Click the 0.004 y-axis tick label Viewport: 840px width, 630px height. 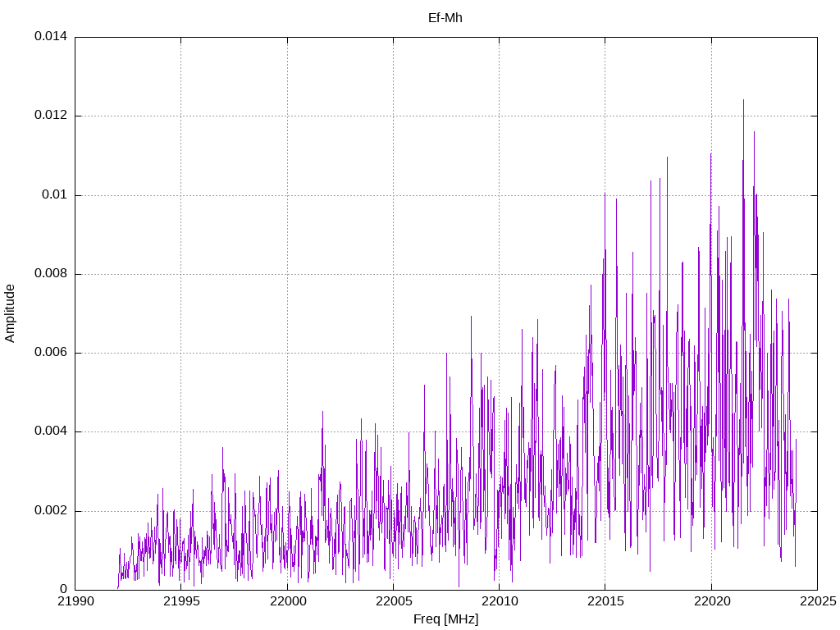click(51, 431)
